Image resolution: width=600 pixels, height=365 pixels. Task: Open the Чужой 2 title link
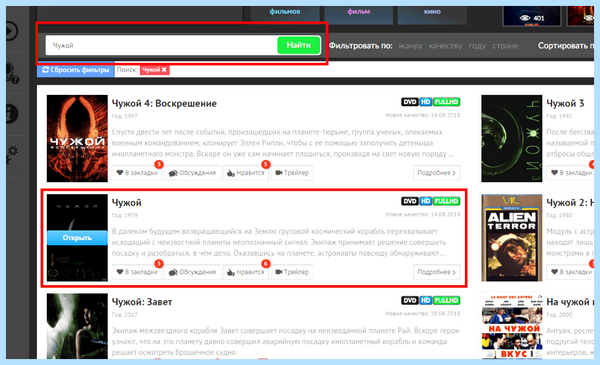570,203
